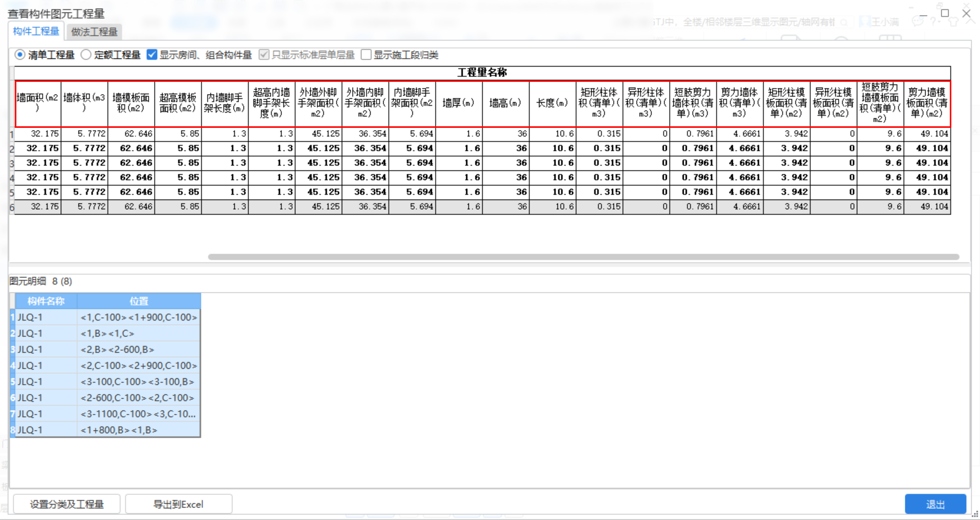Click 内墙脚手架长度(m) column header
Screen dimensions: 980x520
[x=225, y=103]
